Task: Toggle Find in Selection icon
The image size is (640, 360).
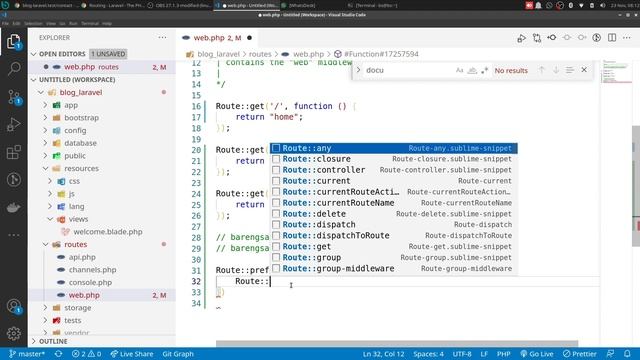Action: coord(570,70)
